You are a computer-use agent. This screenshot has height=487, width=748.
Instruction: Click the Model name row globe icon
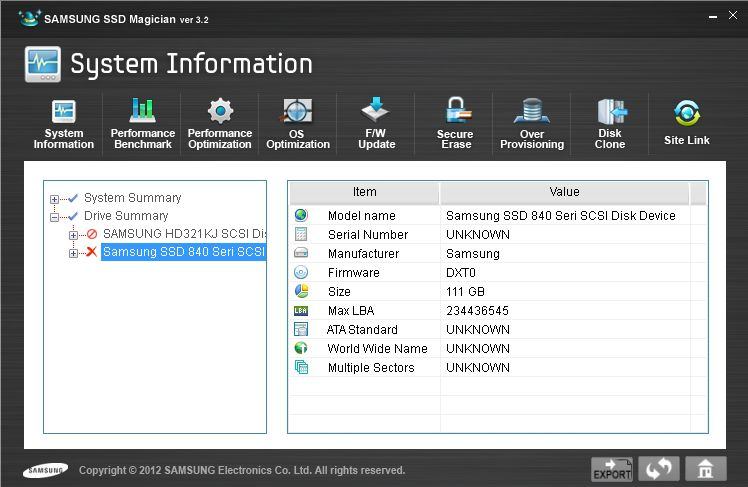[x=301, y=215]
